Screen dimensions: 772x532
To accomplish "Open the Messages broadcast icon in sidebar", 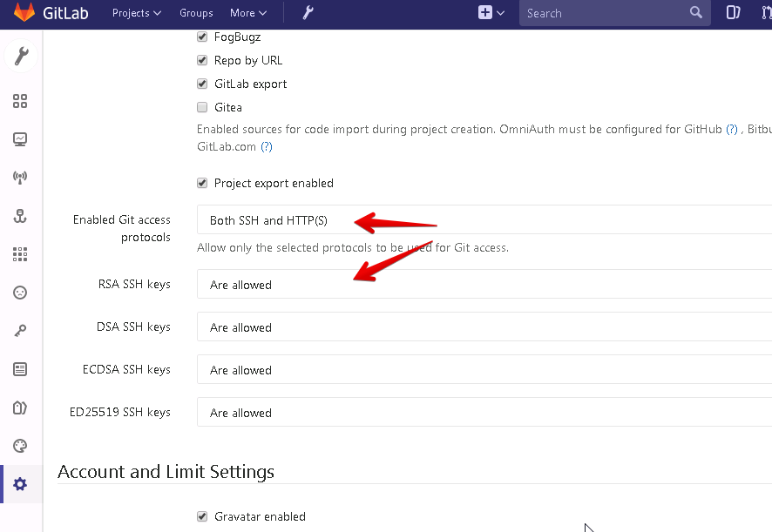I will click(x=20, y=178).
